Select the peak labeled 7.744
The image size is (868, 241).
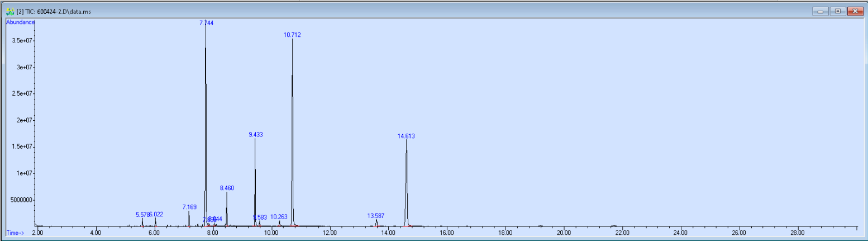(x=206, y=23)
